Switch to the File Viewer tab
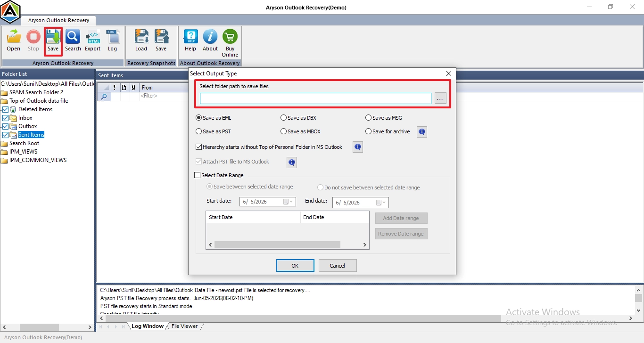Viewport: 644px width, 343px height. 184,326
